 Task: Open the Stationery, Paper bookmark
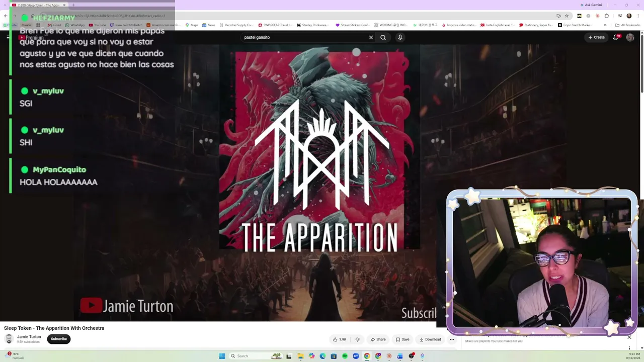[536, 25]
